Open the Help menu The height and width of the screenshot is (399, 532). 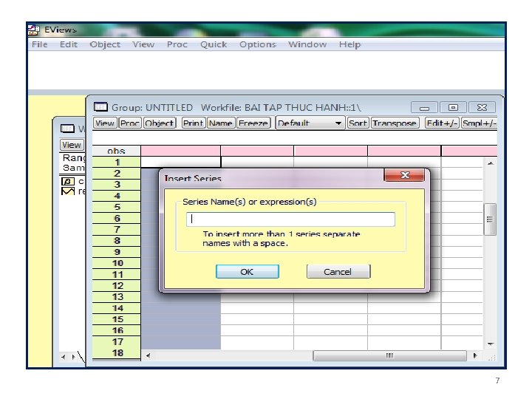coord(349,44)
